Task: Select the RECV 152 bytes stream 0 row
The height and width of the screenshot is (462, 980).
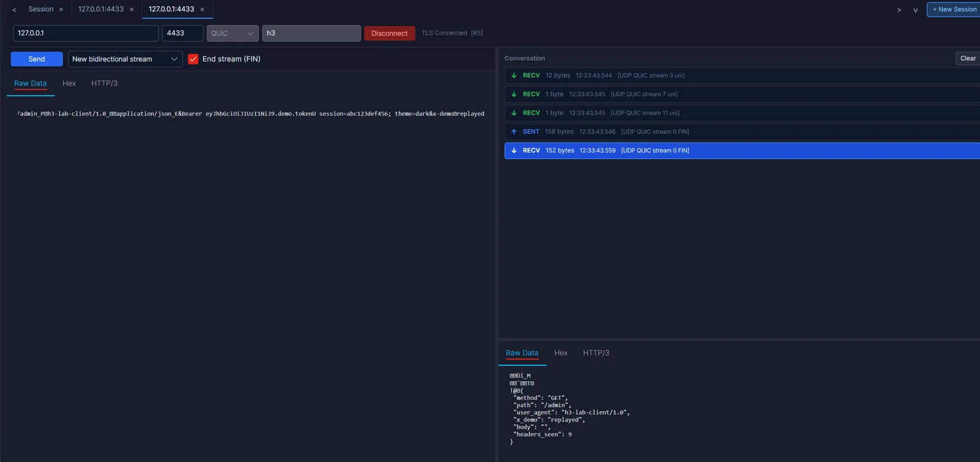Action: (x=742, y=151)
